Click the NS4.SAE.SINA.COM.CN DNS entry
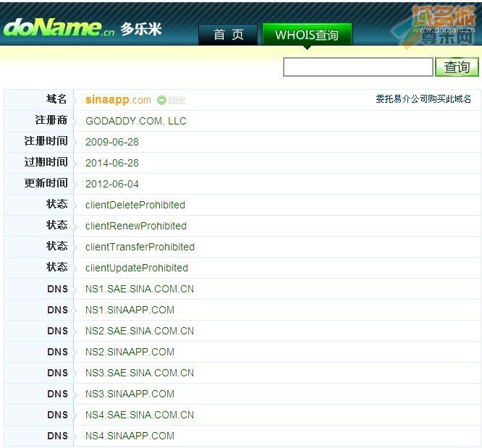482x448 pixels. pyautogui.click(x=140, y=415)
